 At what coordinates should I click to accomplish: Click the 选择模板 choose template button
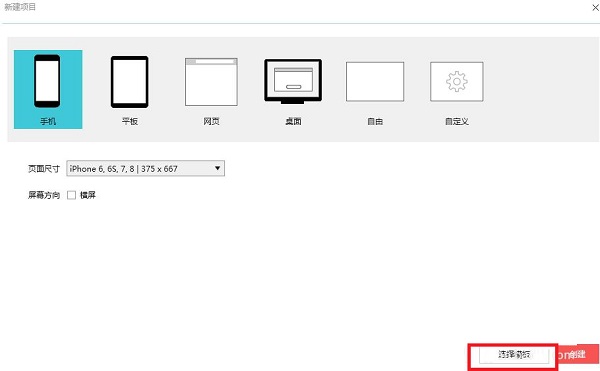[514, 355]
